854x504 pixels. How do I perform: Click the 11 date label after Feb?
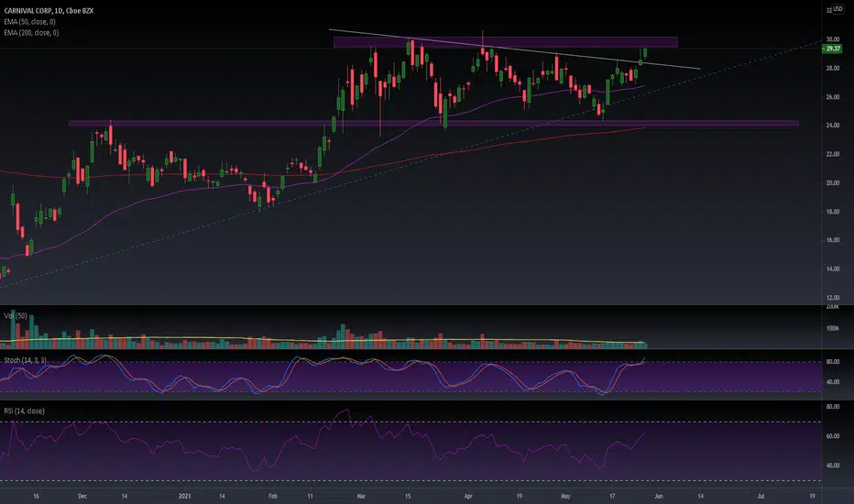[310, 496]
